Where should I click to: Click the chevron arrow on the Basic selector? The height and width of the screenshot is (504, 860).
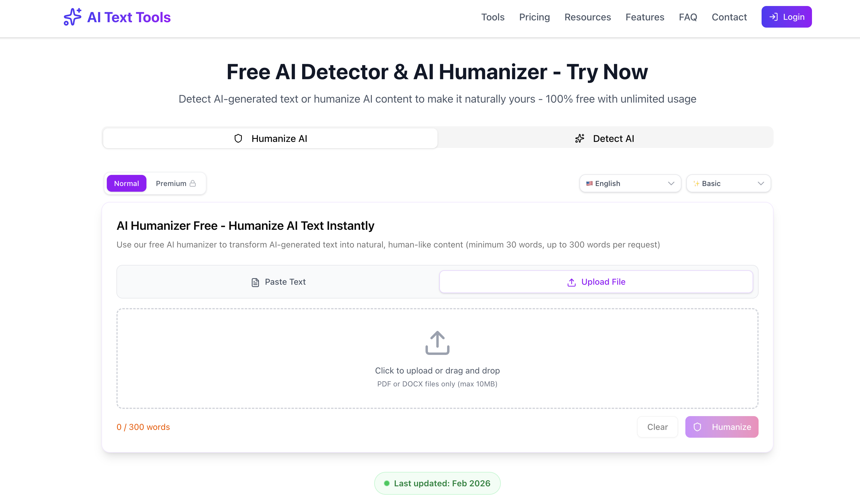tap(761, 183)
